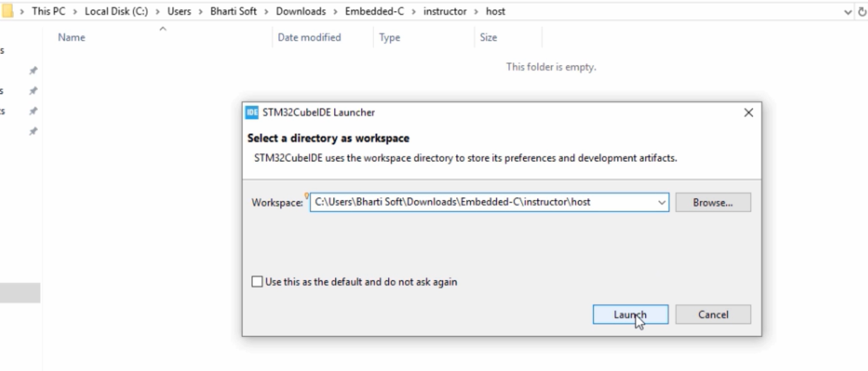868x371 pixels.
Task: Expand the chevron after Downloads breadcrumb
Action: (x=335, y=11)
